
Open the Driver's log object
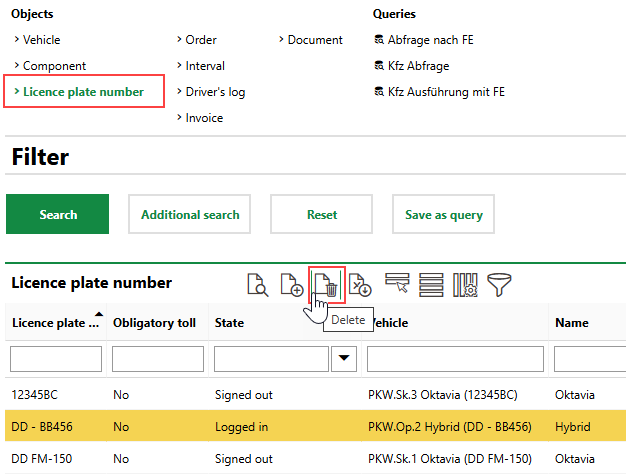[215, 92]
